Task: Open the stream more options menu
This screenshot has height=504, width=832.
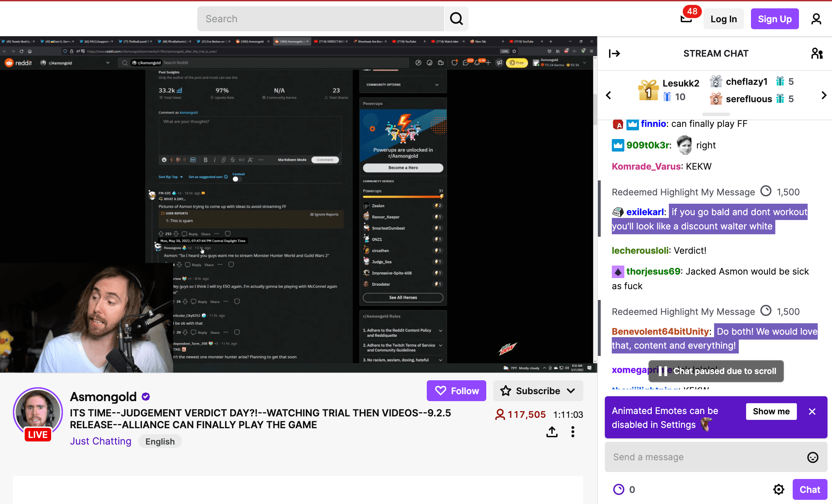Action: [573, 432]
